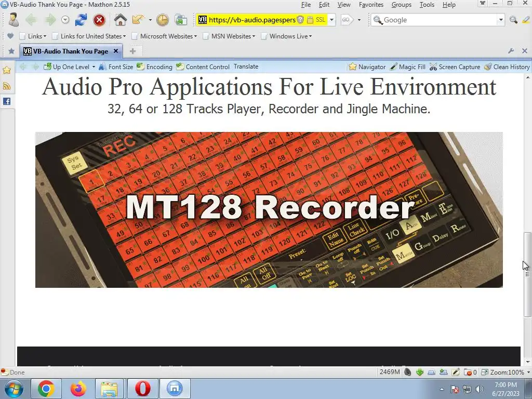Open the Help menu

(x=449, y=5)
